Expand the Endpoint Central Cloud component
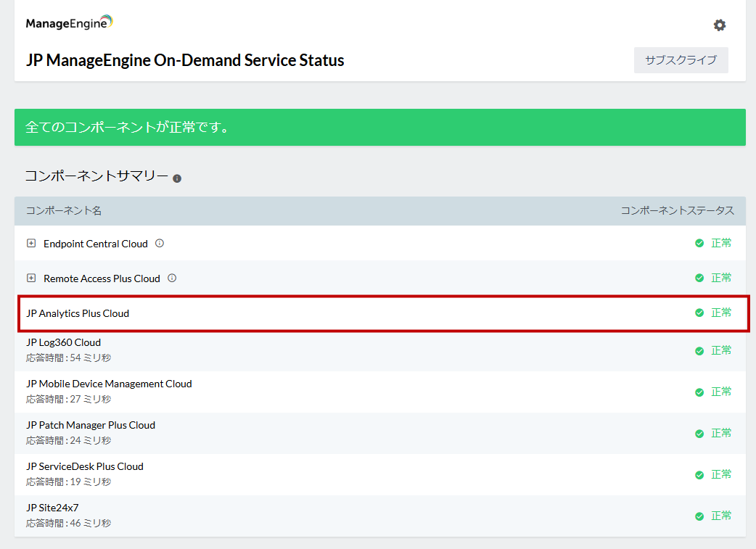The height and width of the screenshot is (549, 756). 31,244
